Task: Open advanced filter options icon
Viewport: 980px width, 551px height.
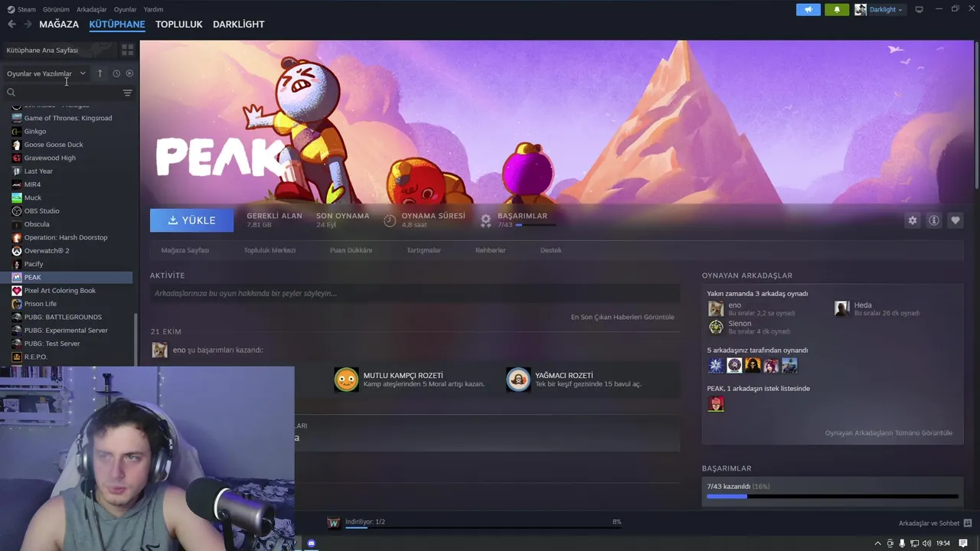Action: point(127,93)
